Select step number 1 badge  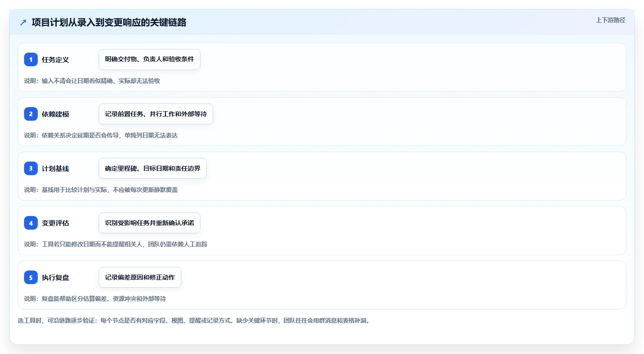pyautogui.click(x=31, y=59)
